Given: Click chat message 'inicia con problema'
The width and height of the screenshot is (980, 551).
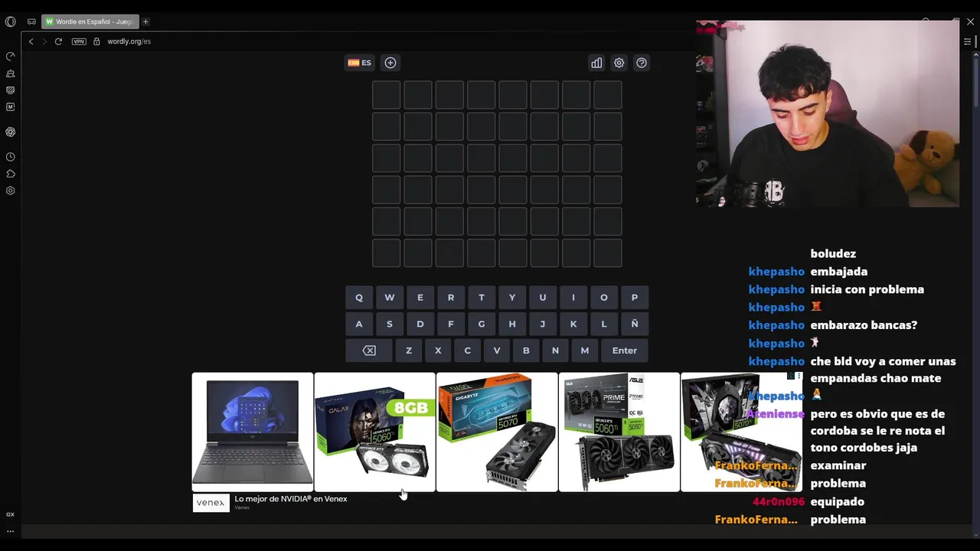Looking at the screenshot, I should pyautogui.click(x=867, y=289).
